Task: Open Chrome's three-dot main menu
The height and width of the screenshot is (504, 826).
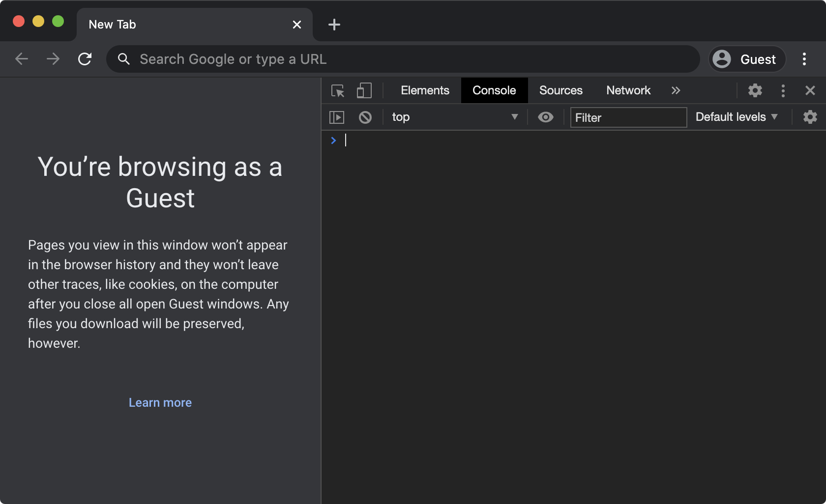Action: (x=804, y=59)
